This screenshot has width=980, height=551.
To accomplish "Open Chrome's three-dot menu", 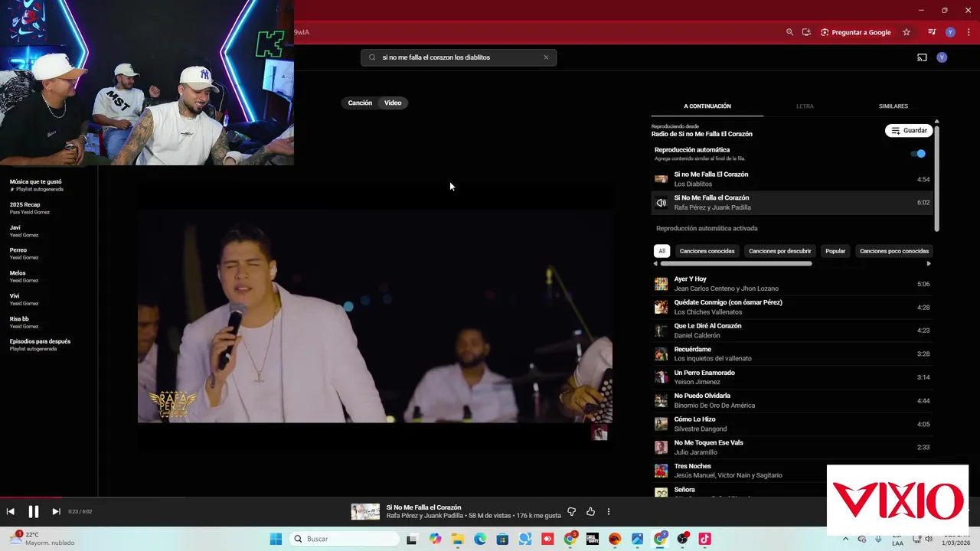I will pyautogui.click(x=969, y=32).
